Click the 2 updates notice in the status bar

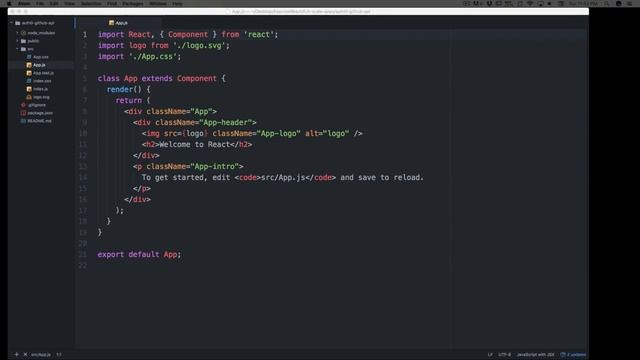573,354
